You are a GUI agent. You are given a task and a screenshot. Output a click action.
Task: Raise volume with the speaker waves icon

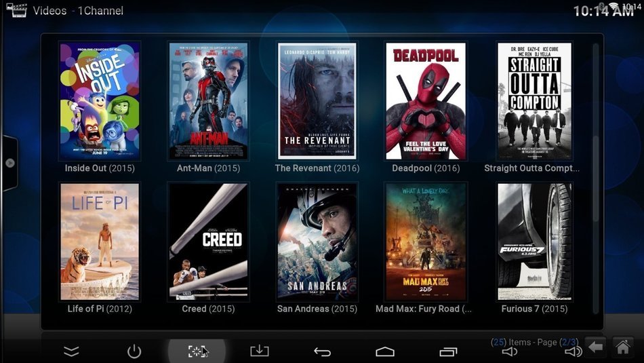click(x=573, y=351)
